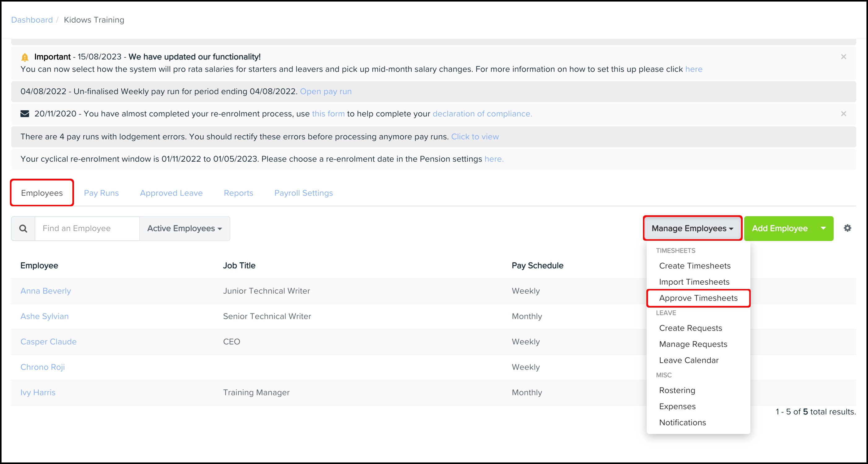Select Import Timesheets option
This screenshot has width=868, height=464.
pos(694,282)
